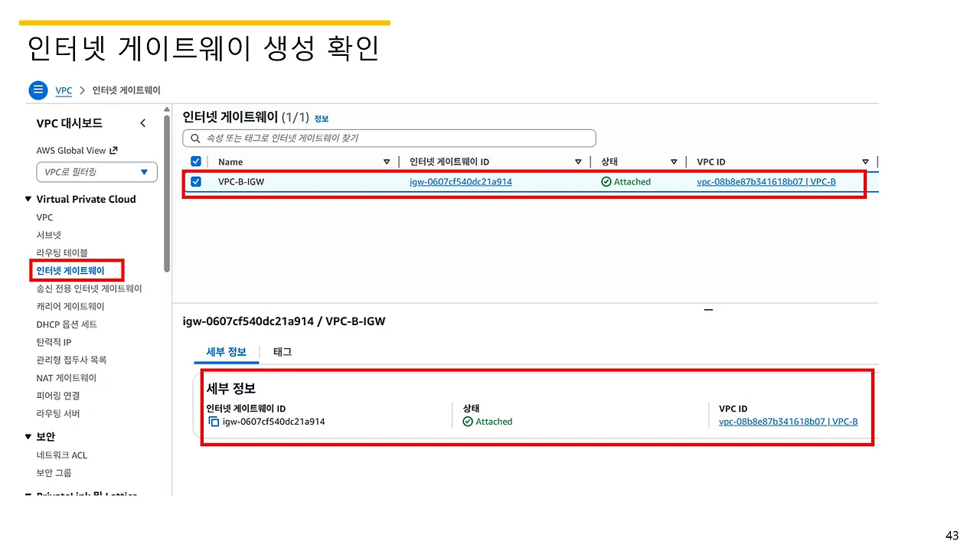The image size is (980, 551).
Task: Collapse the 보안 section
Action: click(28, 437)
